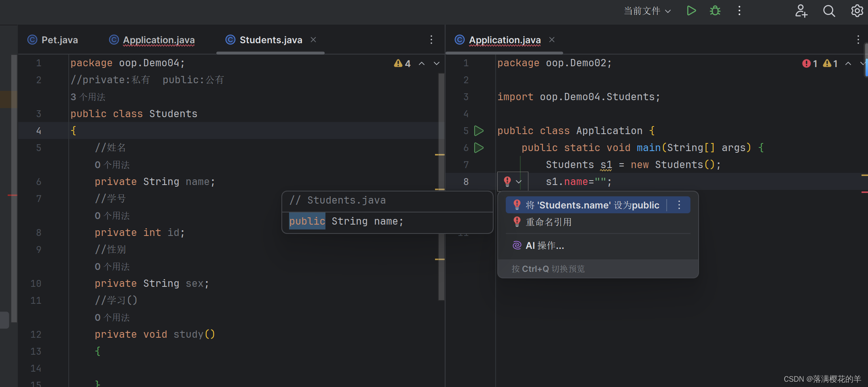The height and width of the screenshot is (387, 868).
Task: Open right editor tab options menu
Action: [x=858, y=40]
